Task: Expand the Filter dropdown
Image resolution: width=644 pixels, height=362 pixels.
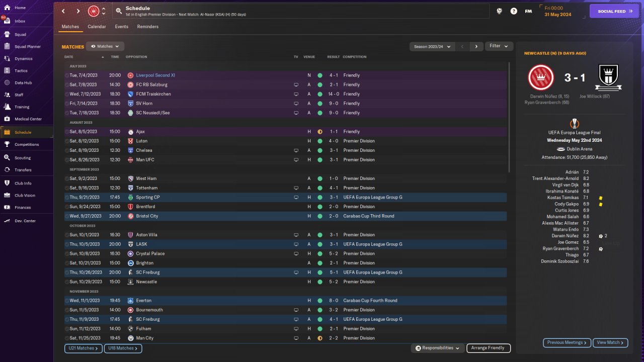Action: pos(499,46)
